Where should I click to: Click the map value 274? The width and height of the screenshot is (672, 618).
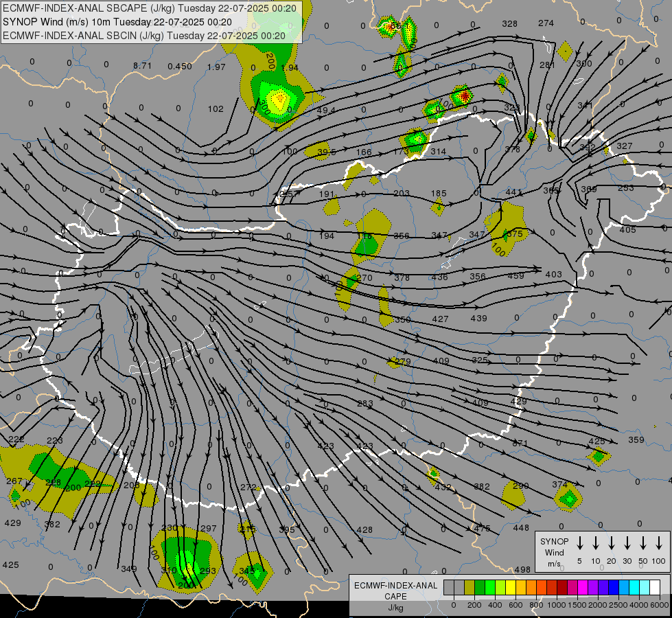546,23
